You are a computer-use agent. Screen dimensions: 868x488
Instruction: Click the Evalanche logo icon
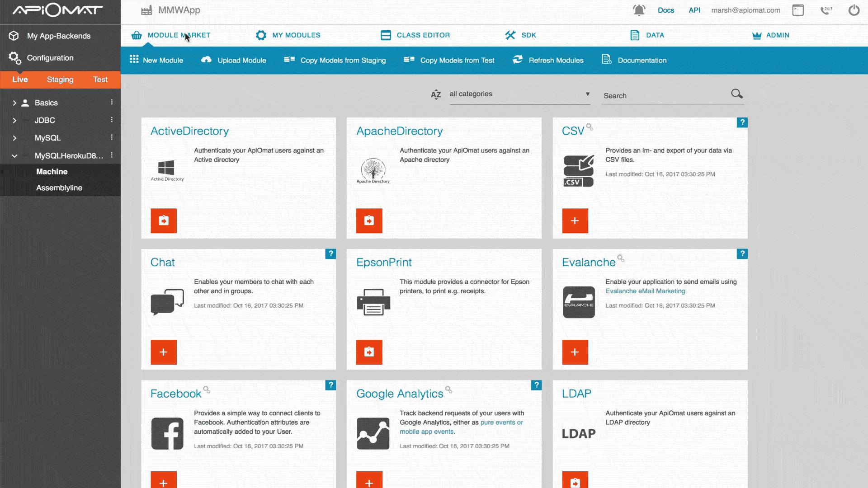[579, 302]
